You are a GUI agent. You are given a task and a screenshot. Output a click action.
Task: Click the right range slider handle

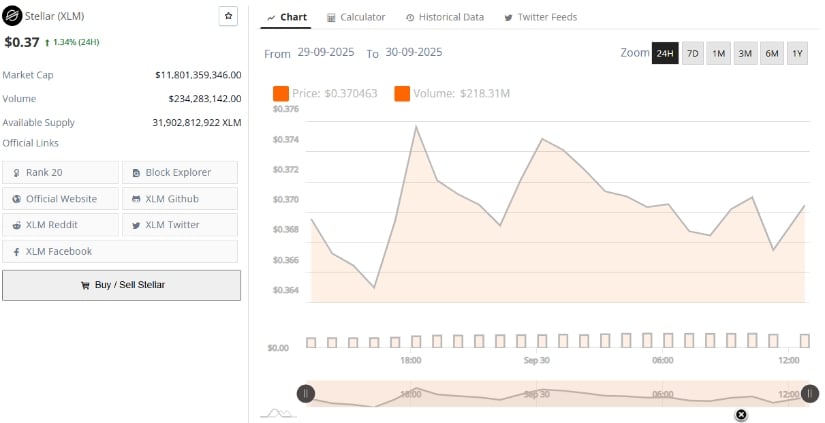tap(810, 394)
